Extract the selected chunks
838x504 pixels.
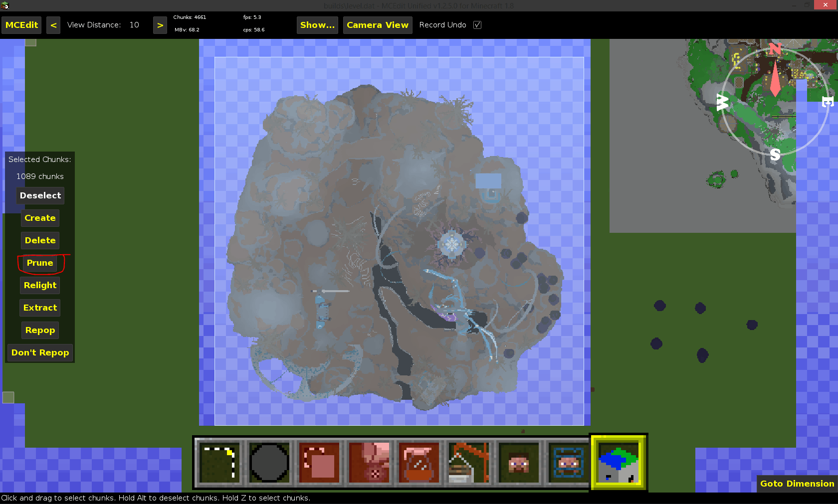pos(40,308)
